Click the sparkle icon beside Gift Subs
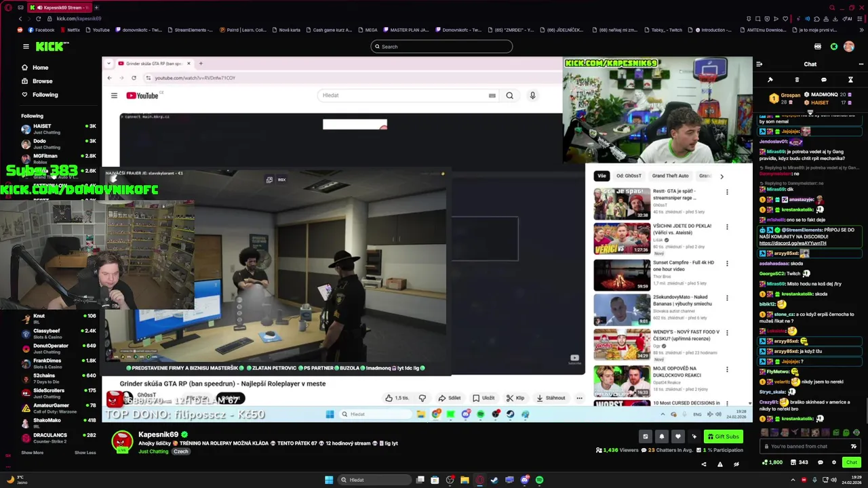This screenshot has height=488, width=868. (x=694, y=436)
